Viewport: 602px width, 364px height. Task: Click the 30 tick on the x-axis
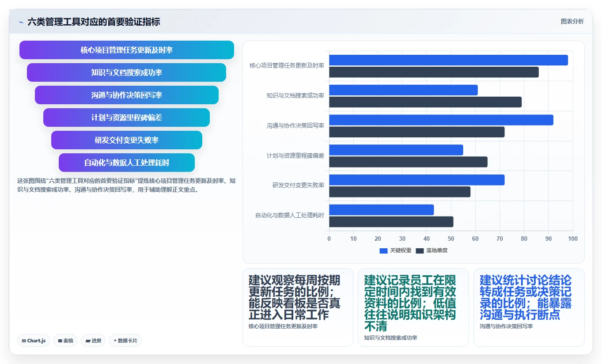click(402, 239)
